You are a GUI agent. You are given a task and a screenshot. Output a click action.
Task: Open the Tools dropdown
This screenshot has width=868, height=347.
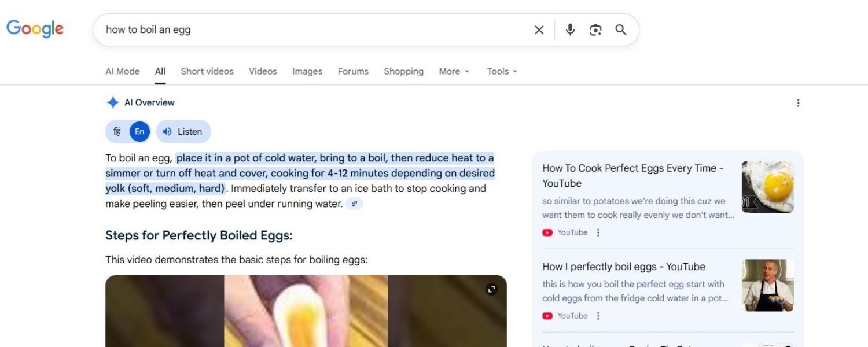point(501,71)
